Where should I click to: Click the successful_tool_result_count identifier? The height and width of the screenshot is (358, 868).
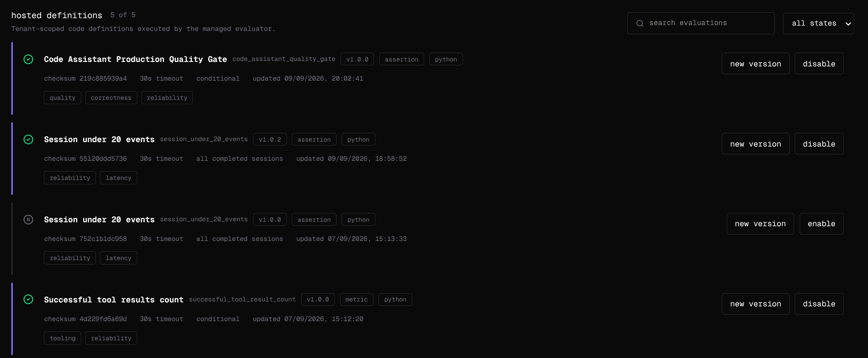coord(243,299)
